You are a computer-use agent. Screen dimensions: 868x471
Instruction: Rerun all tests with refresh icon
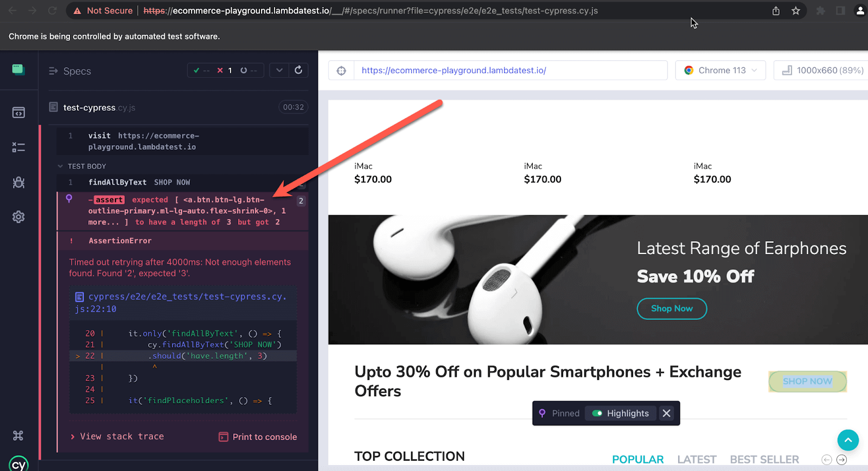coord(298,70)
